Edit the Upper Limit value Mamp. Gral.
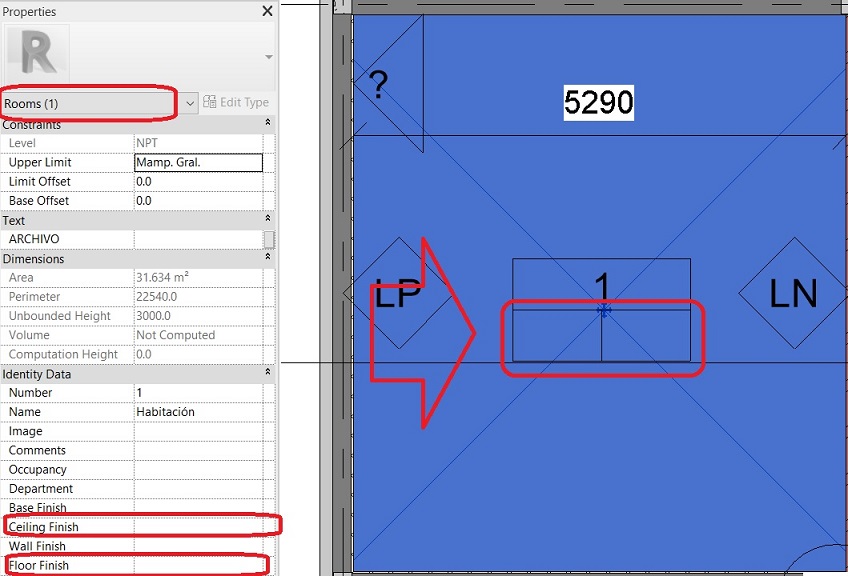Screen dimensions: 848x576 (197, 162)
